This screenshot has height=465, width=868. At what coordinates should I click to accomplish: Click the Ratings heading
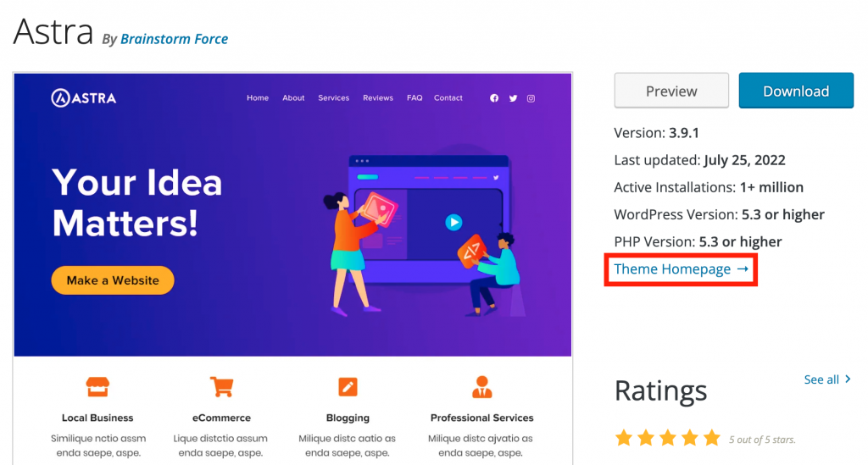(x=660, y=391)
